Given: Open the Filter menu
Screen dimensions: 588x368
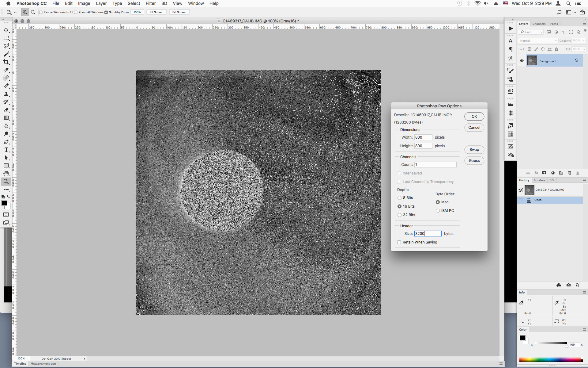Looking at the screenshot, I should (x=151, y=3).
